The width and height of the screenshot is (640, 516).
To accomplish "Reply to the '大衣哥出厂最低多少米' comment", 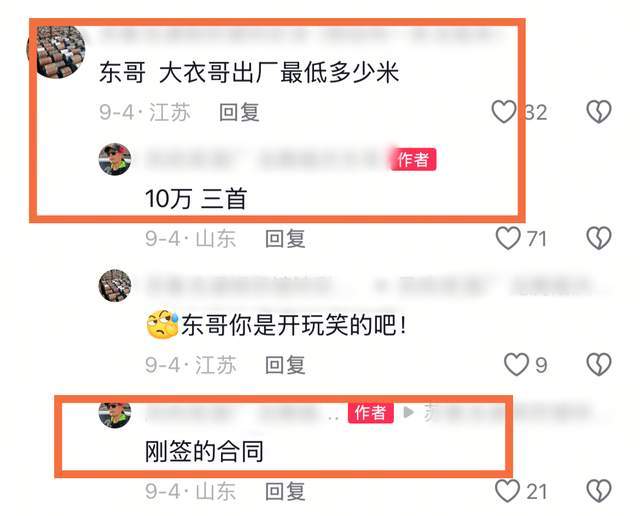I will [x=239, y=112].
